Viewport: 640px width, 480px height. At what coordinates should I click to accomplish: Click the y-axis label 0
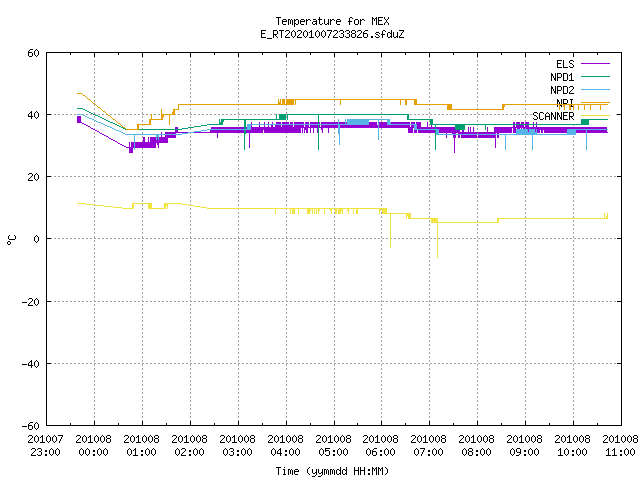pyautogui.click(x=36, y=239)
